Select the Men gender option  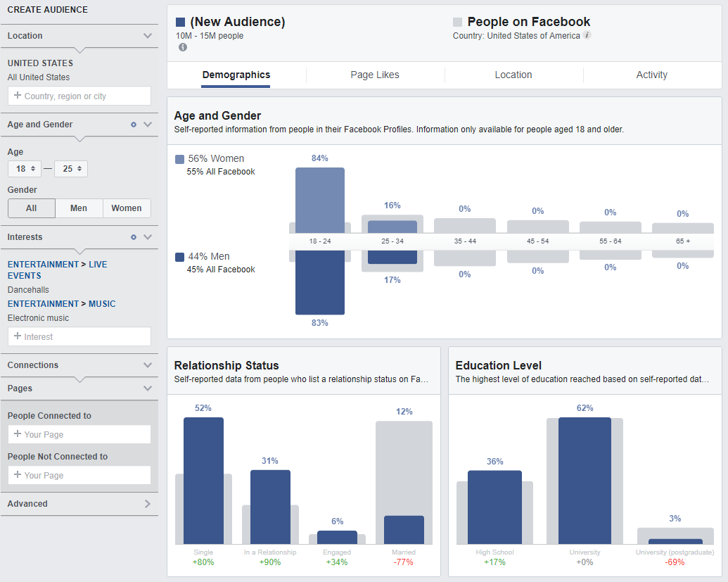tap(79, 208)
